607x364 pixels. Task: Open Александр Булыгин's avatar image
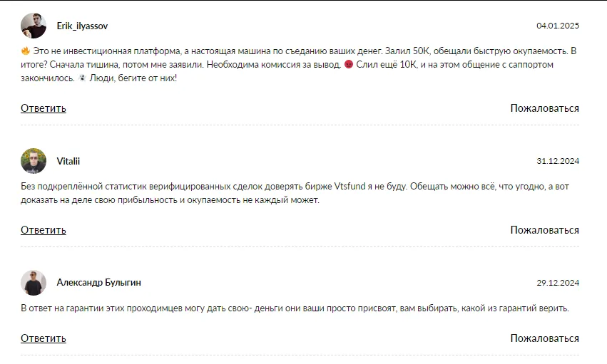click(x=34, y=283)
